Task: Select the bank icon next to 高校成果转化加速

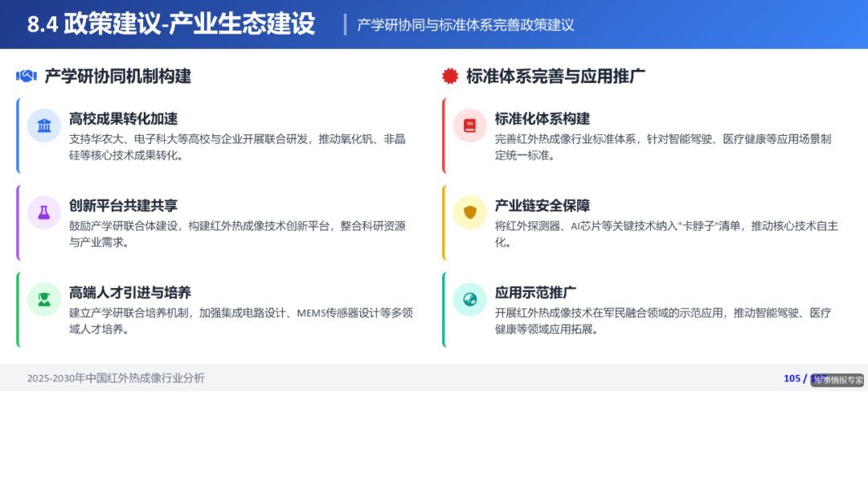Action: point(44,125)
